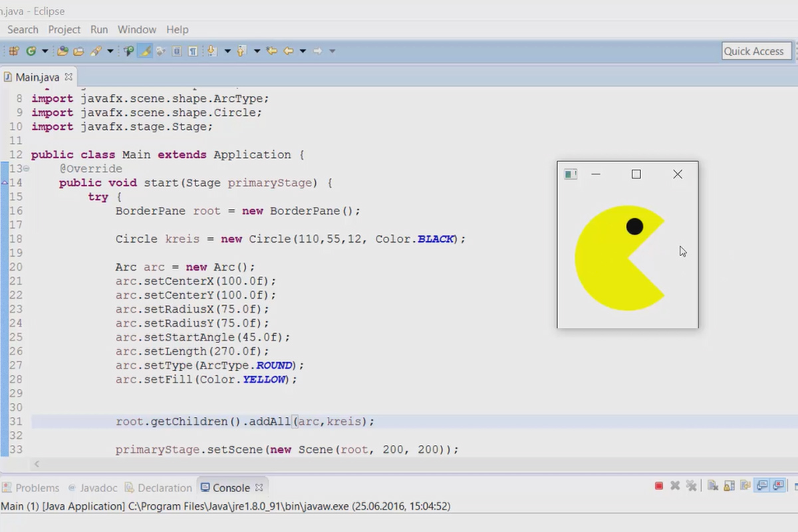Click the JavaFX window's title bar icon
This screenshot has width=798, height=532.
570,174
